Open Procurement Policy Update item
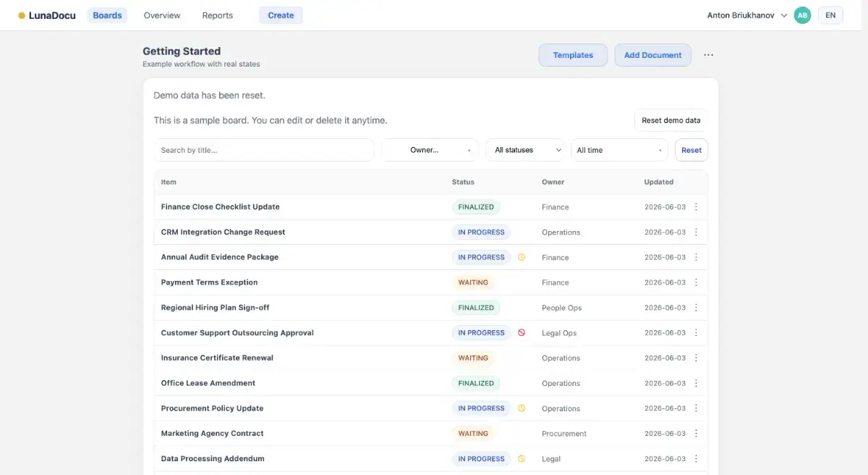The width and height of the screenshot is (868, 475). coord(212,408)
